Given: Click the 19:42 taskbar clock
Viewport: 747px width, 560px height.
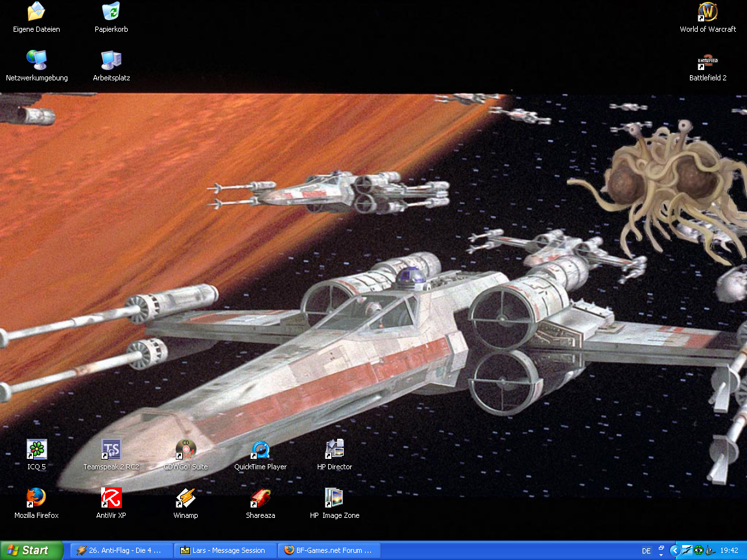Looking at the screenshot, I should pyautogui.click(x=729, y=550).
